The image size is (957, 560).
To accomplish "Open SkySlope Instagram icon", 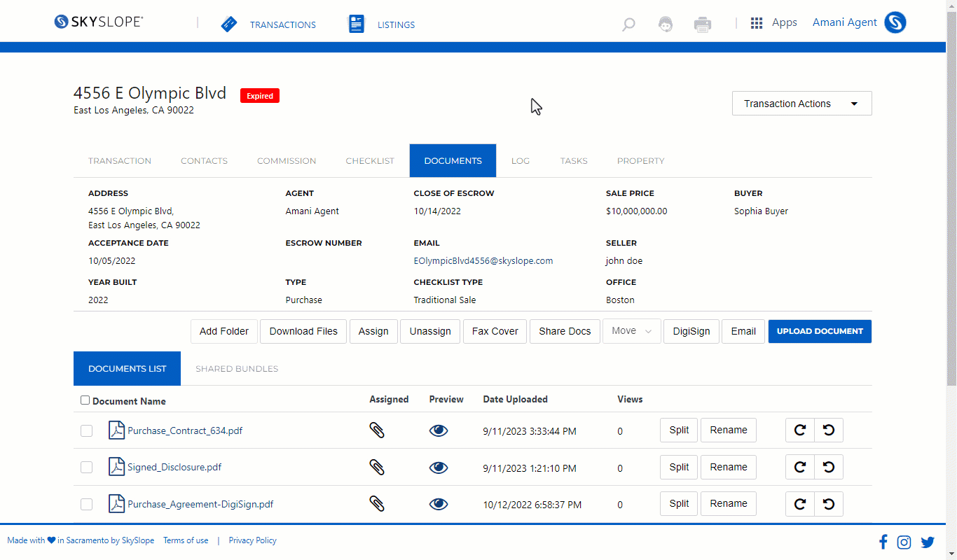I will [904, 542].
